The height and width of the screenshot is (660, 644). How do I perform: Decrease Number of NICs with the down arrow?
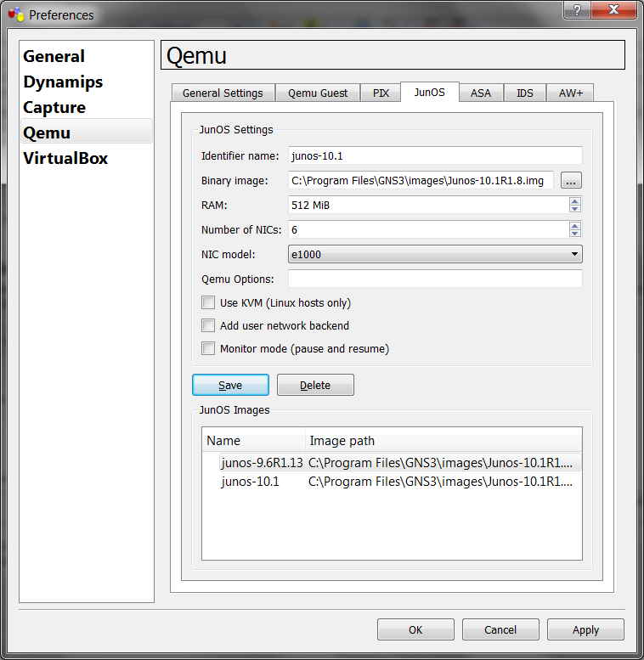(575, 234)
